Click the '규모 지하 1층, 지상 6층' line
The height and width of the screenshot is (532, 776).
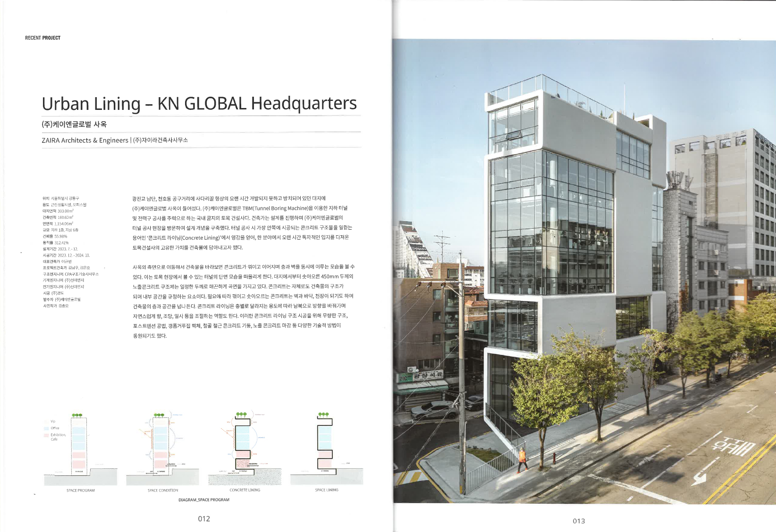60,230
